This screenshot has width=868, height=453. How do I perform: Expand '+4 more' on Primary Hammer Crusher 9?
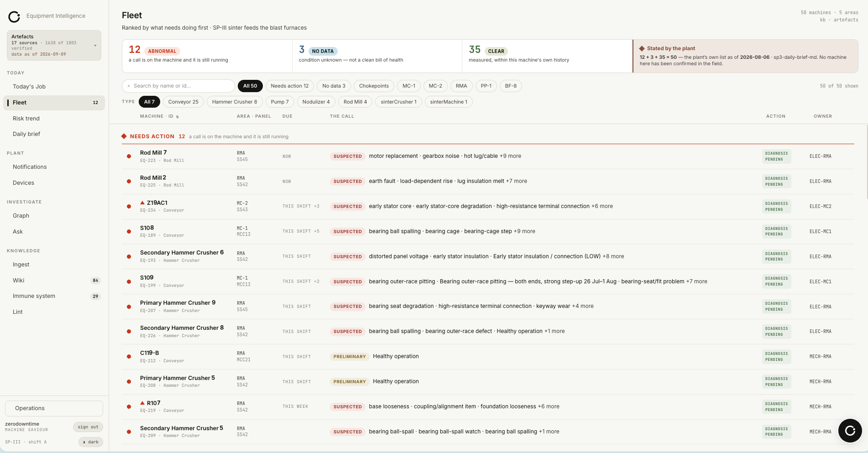[583, 306]
